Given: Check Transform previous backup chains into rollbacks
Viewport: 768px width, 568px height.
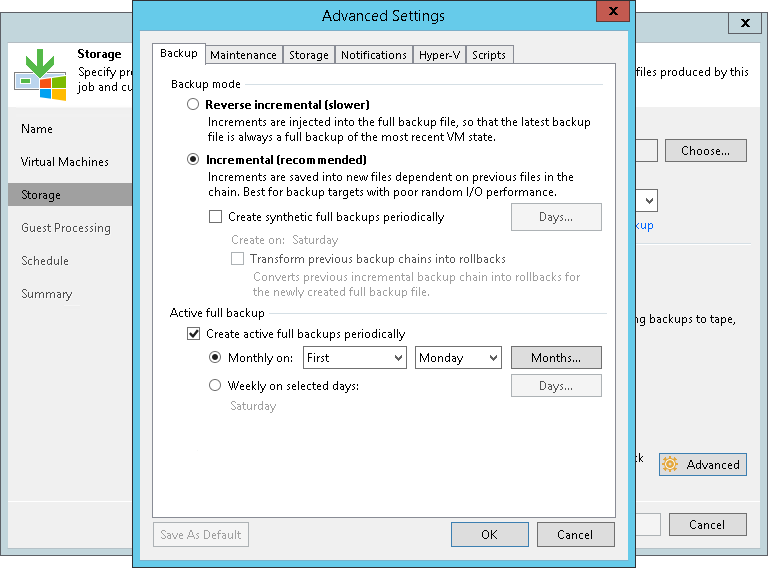Looking at the screenshot, I should click(238, 259).
